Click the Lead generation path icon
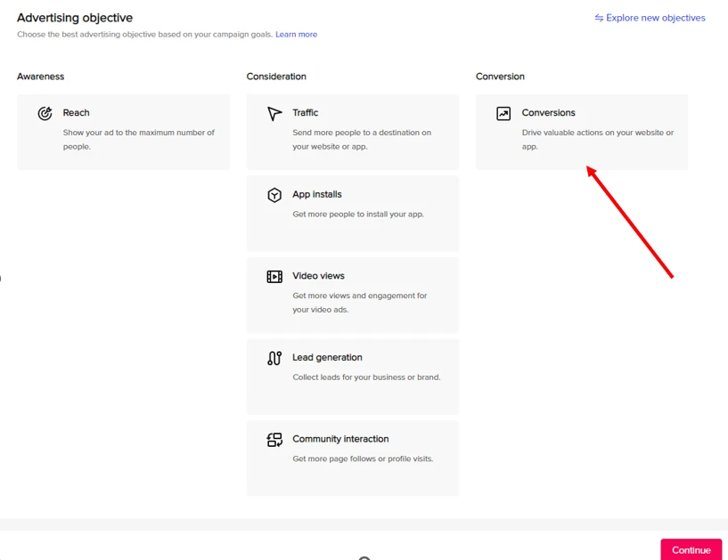This screenshot has width=728, height=560. [274, 358]
